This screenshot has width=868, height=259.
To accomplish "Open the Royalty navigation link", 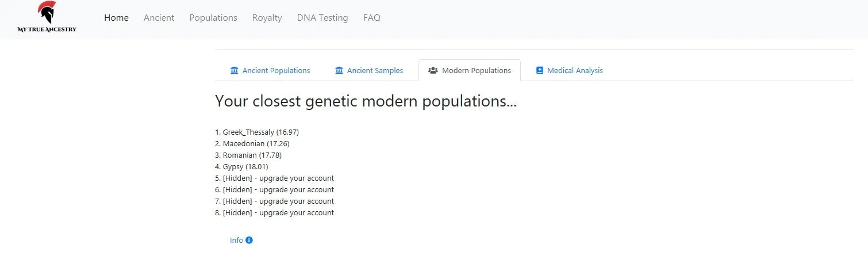I will (x=267, y=18).
